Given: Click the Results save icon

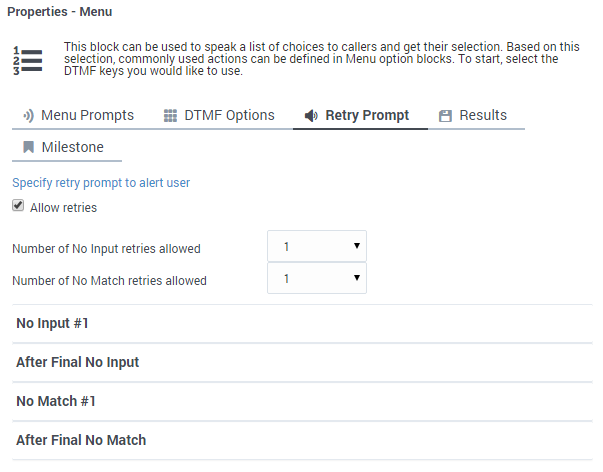Looking at the screenshot, I should 446,116.
